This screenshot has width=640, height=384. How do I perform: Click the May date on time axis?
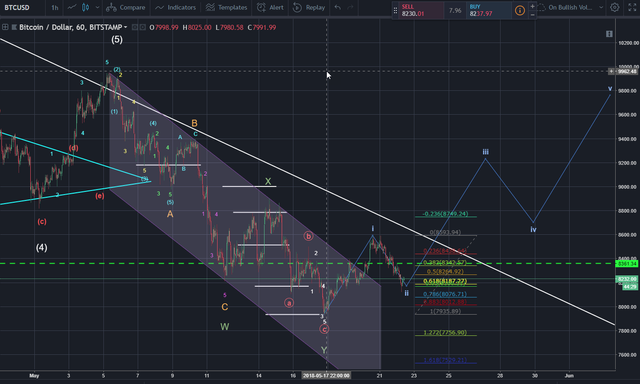tap(34, 375)
